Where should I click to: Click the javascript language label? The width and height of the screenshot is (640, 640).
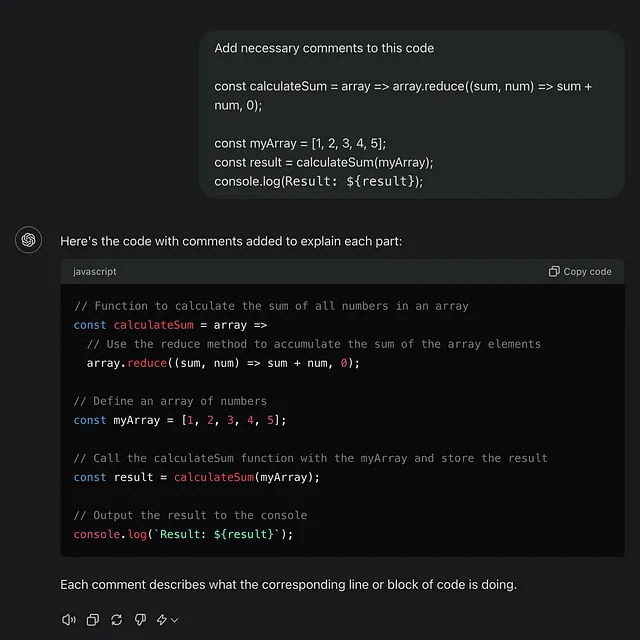95,271
